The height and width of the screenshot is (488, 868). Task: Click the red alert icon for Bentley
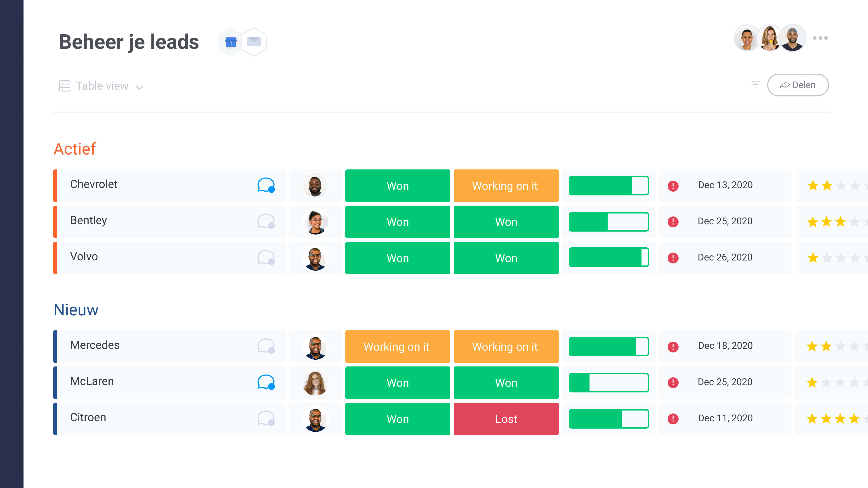point(673,222)
